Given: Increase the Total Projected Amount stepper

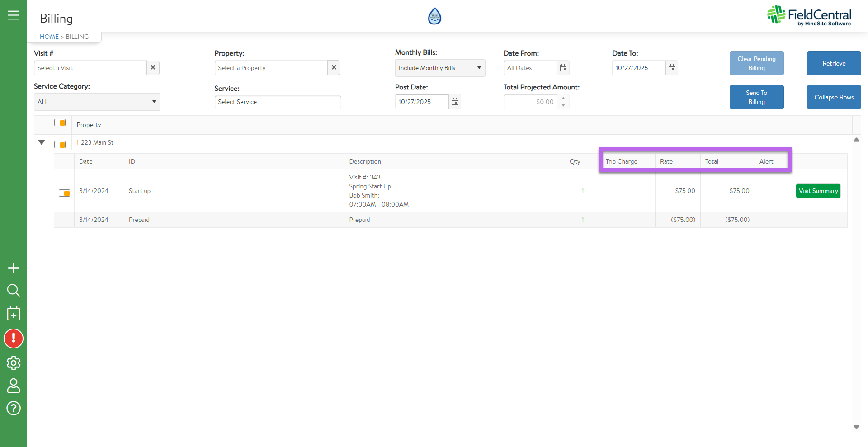Looking at the screenshot, I should coord(563,98).
